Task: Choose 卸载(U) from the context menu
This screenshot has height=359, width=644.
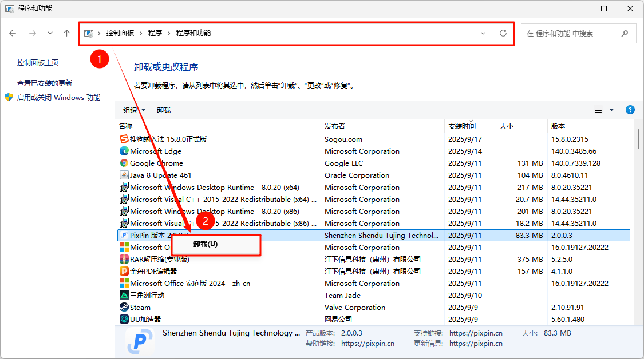Action: click(x=216, y=244)
